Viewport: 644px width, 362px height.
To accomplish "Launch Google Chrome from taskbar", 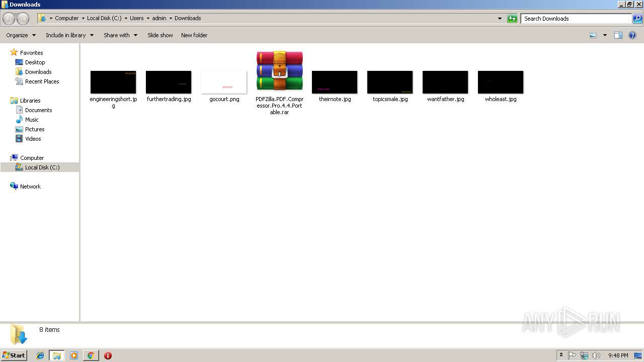I will 91,355.
